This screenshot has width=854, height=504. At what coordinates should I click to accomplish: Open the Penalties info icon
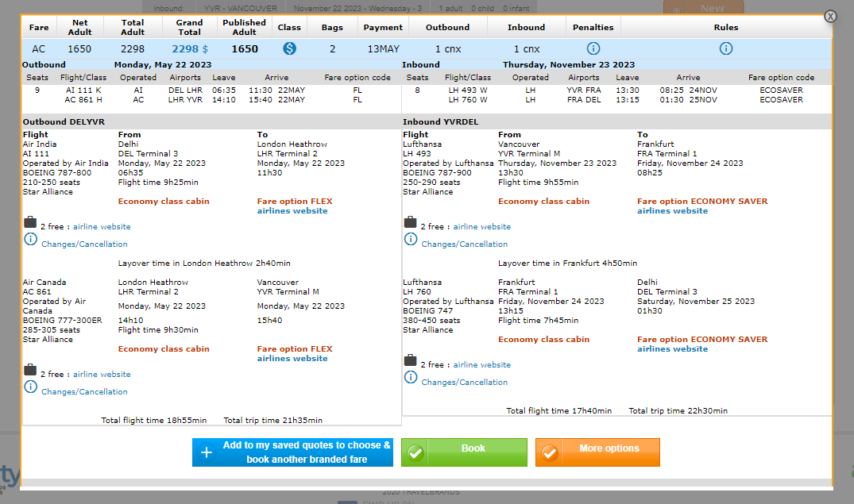[593, 49]
